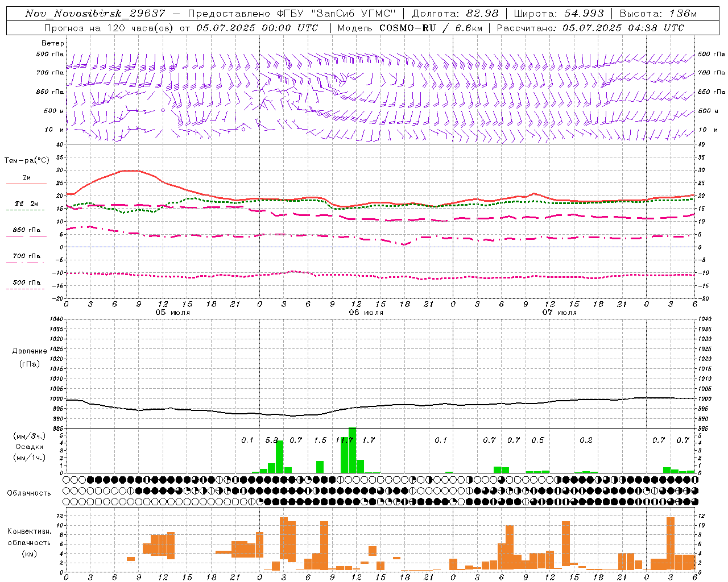Click the 1.5 precipitation total

320,440
